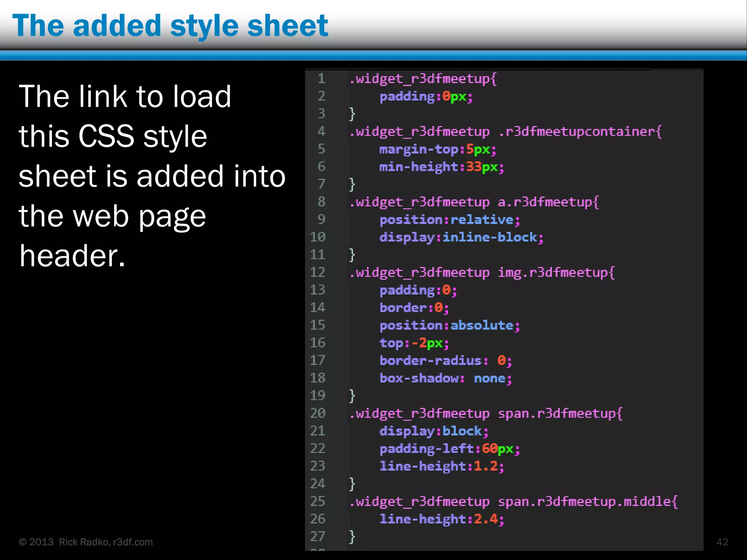Click the closing brace on line 27

[x=352, y=537]
